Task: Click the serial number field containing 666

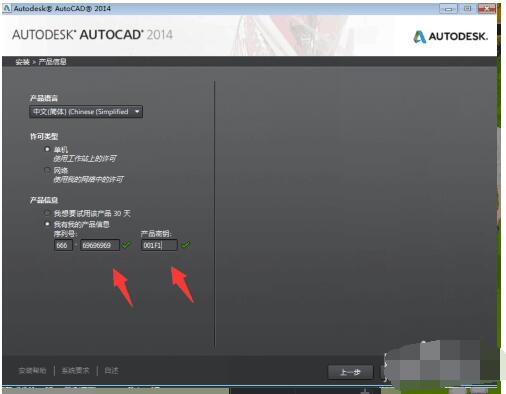Action: [63, 245]
